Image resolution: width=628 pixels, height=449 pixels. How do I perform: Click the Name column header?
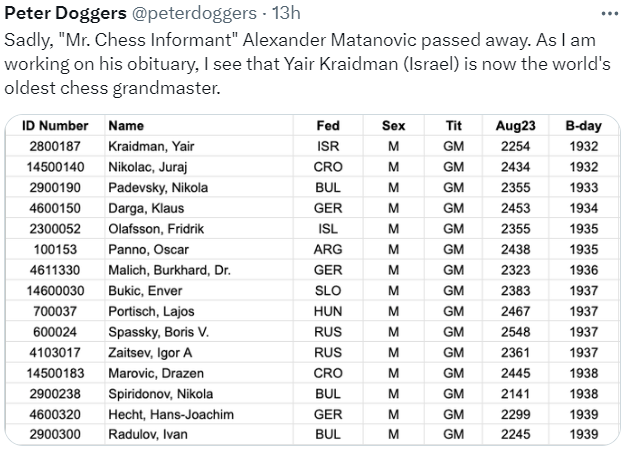[125, 126]
